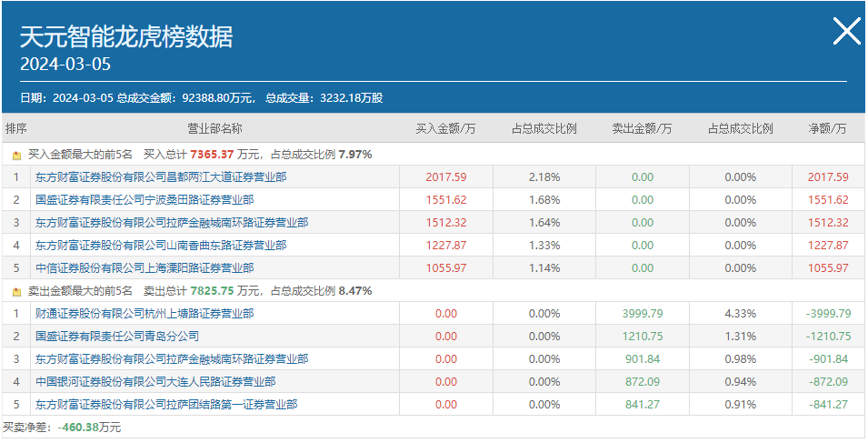
Task: Open 拉萨金融城南环路证券营业部 link in sell list
Action: click(x=172, y=358)
